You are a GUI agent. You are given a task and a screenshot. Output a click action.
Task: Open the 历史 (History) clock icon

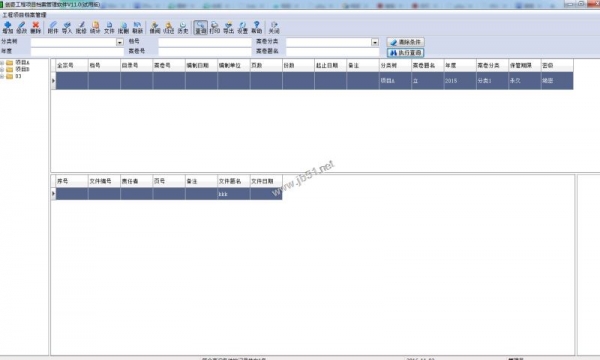183,28
